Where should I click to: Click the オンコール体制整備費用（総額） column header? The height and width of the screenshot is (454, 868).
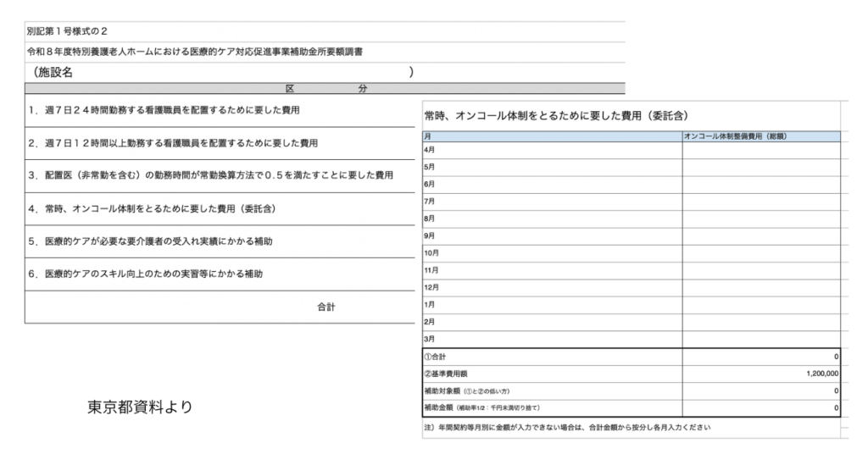[761, 136]
